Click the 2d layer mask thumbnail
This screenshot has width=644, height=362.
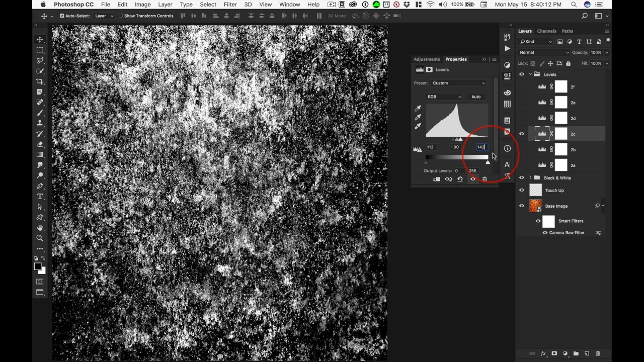point(561,118)
